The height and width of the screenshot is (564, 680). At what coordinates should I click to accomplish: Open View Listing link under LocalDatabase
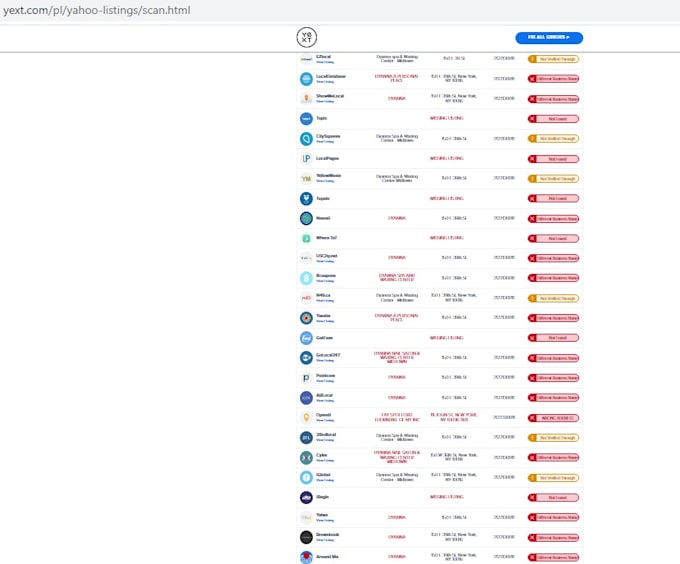click(325, 82)
